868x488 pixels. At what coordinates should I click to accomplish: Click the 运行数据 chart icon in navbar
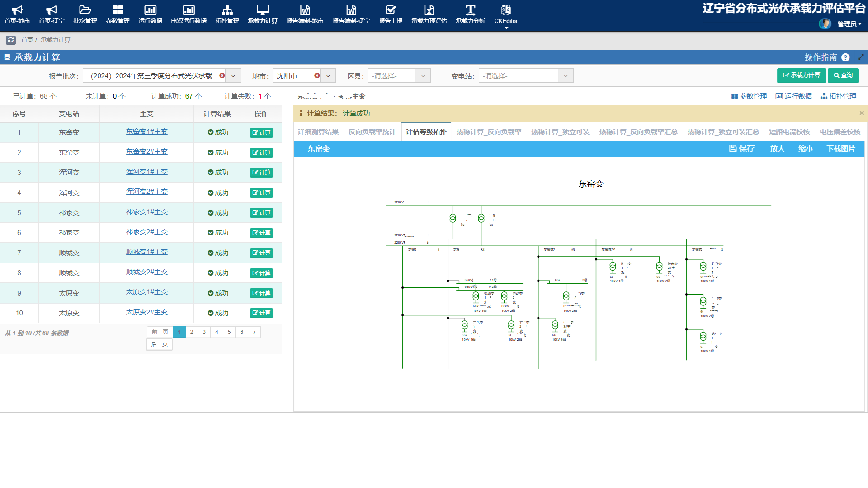click(150, 10)
